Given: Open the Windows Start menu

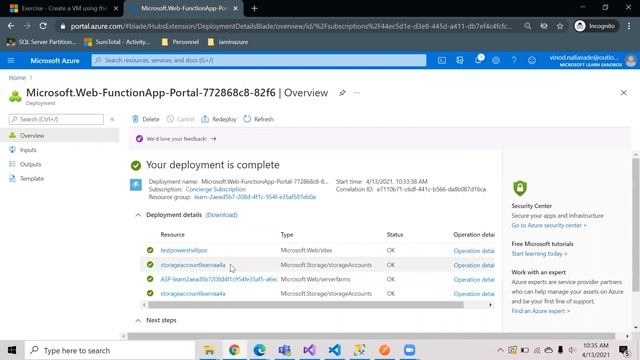Looking at the screenshot, I should (12, 350).
